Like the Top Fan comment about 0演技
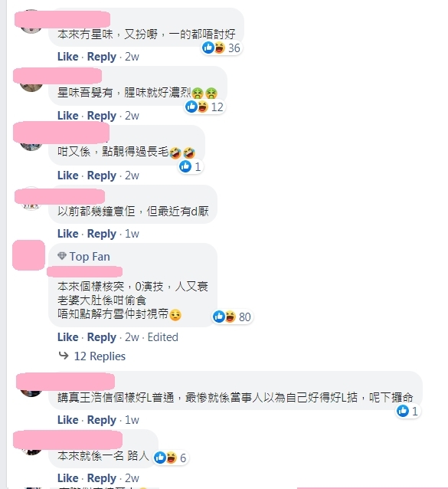Viewport: 448px width, 489px height. [x=67, y=336]
